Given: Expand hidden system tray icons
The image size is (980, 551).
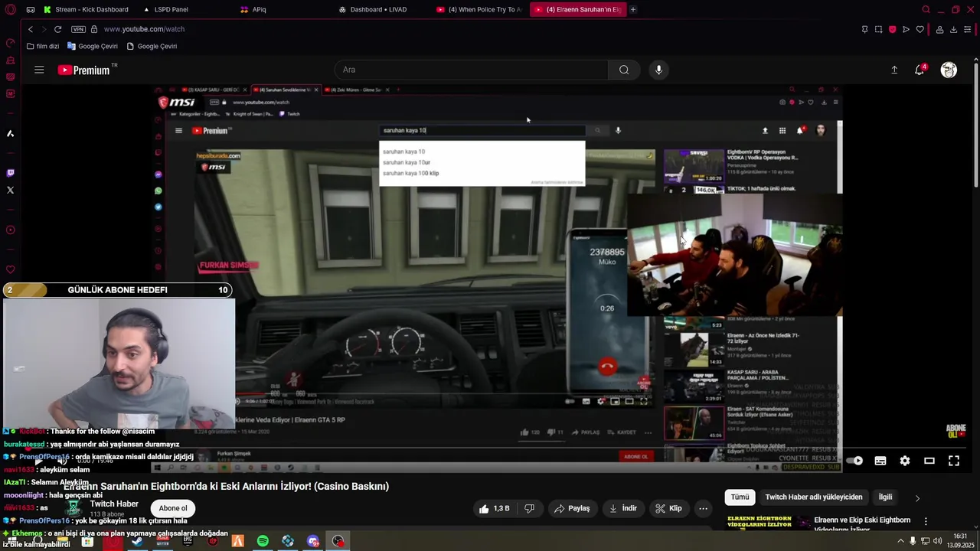Looking at the screenshot, I should 900,541.
